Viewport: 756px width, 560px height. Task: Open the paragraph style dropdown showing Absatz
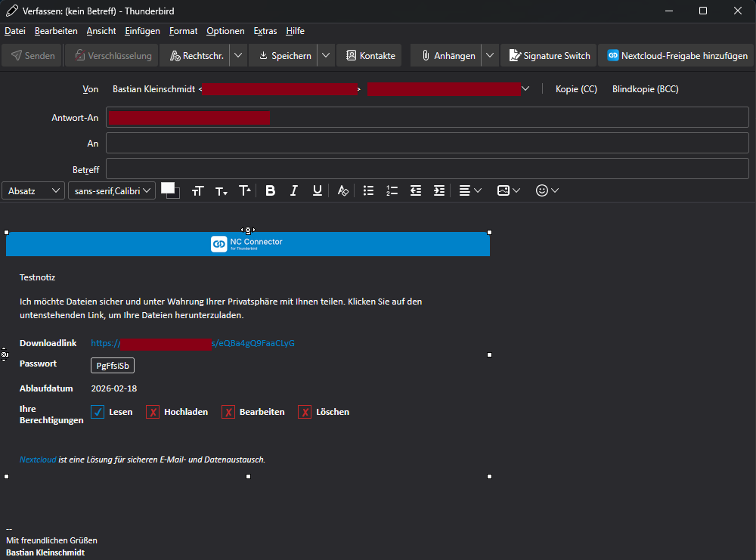coord(33,190)
